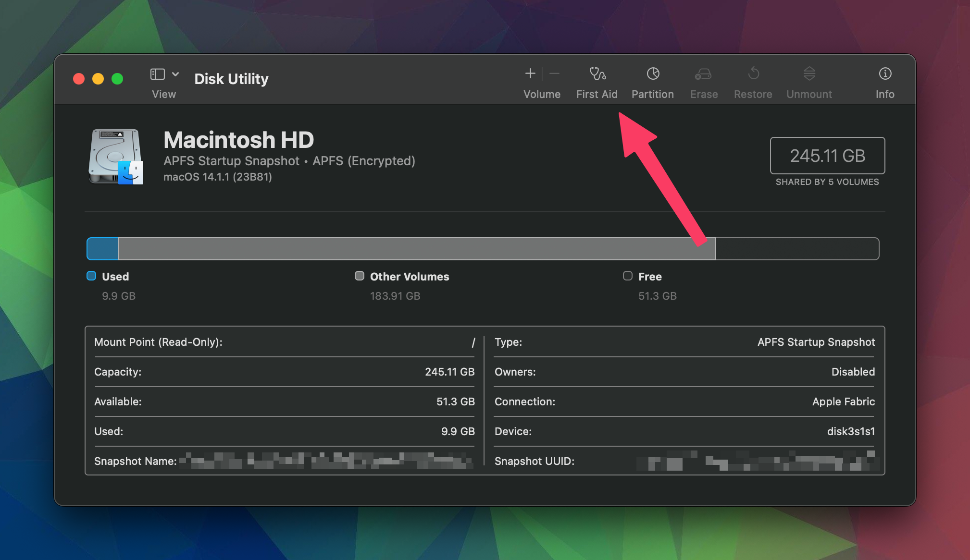Viewport: 970px width, 560px height.
Task: Click the 51.3 GB value under Free legend
Action: [x=658, y=296]
